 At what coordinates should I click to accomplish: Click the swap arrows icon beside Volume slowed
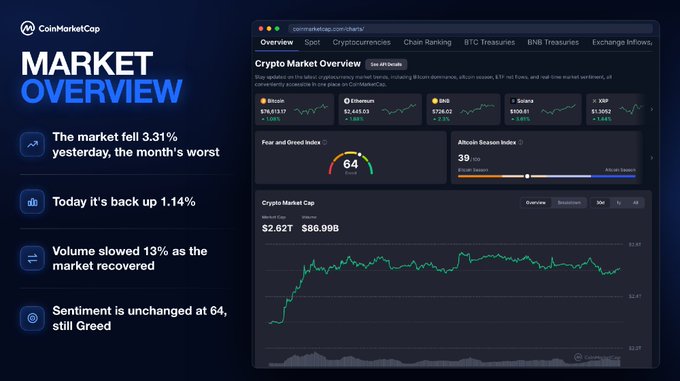click(32, 259)
